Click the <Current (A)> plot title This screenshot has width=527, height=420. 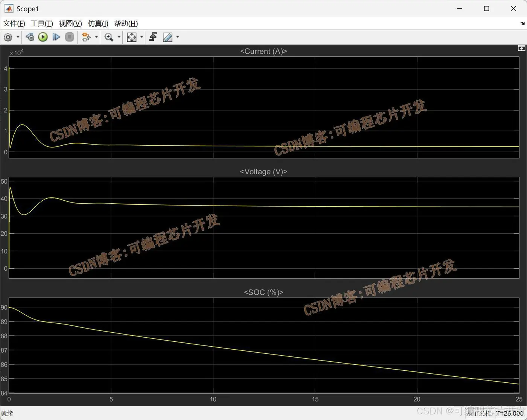click(x=263, y=51)
